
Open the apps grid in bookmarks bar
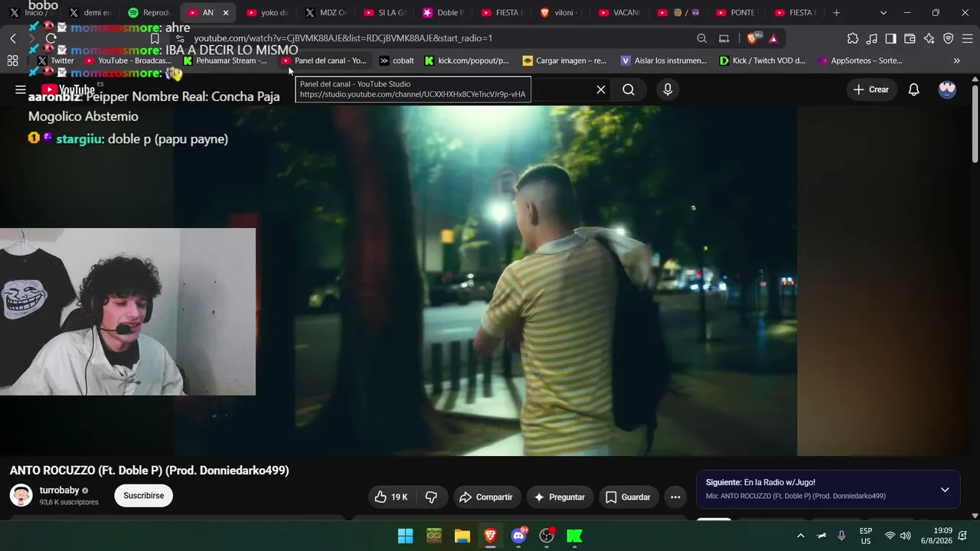12,60
